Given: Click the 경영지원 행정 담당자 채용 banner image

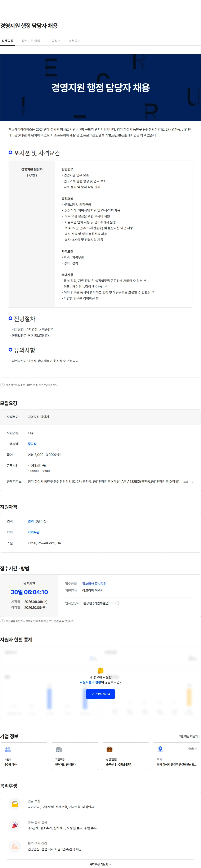Looking at the screenshot, I should [x=100, y=88].
